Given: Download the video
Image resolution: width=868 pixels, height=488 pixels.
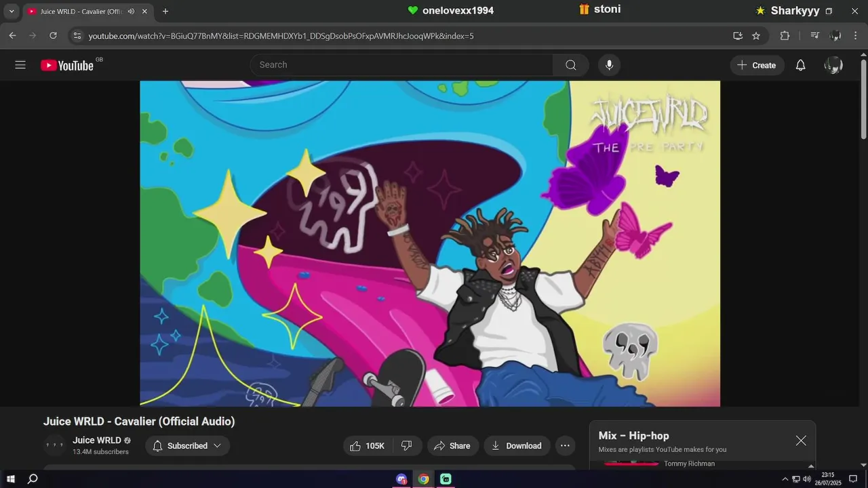Looking at the screenshot, I should click(517, 446).
